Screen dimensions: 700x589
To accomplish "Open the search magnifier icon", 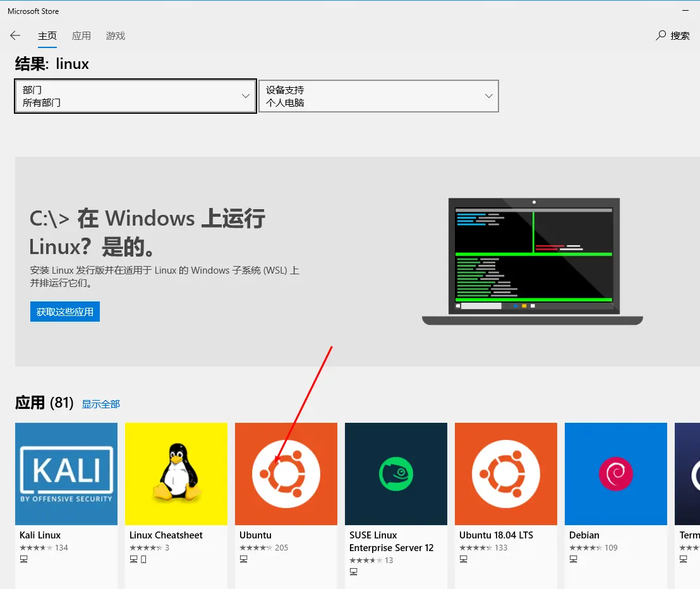I will tap(661, 35).
